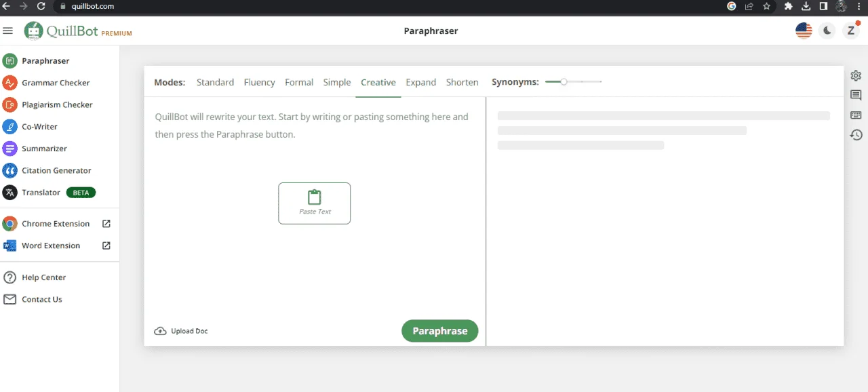The height and width of the screenshot is (392, 868).
Task: Open Word Extension external link arrow
Action: tap(106, 246)
